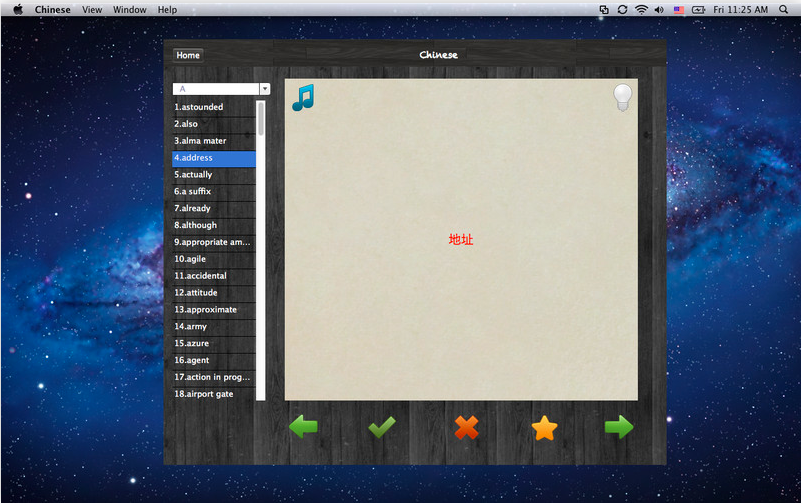Click the word list scrollbar thumb
The height and width of the screenshot is (503, 801).
point(261,118)
